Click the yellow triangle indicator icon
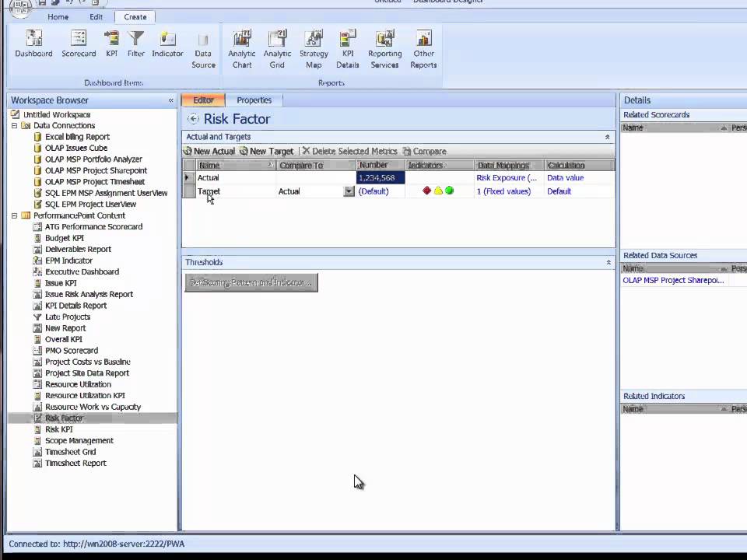 click(438, 191)
